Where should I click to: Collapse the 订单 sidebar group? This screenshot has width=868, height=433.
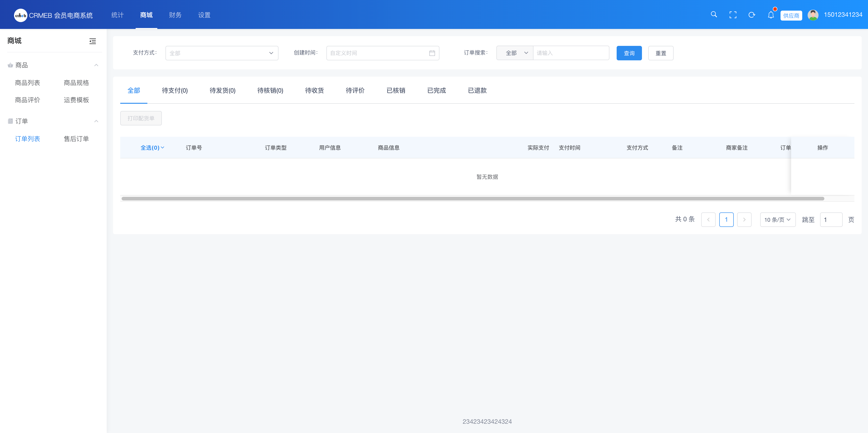tap(96, 121)
